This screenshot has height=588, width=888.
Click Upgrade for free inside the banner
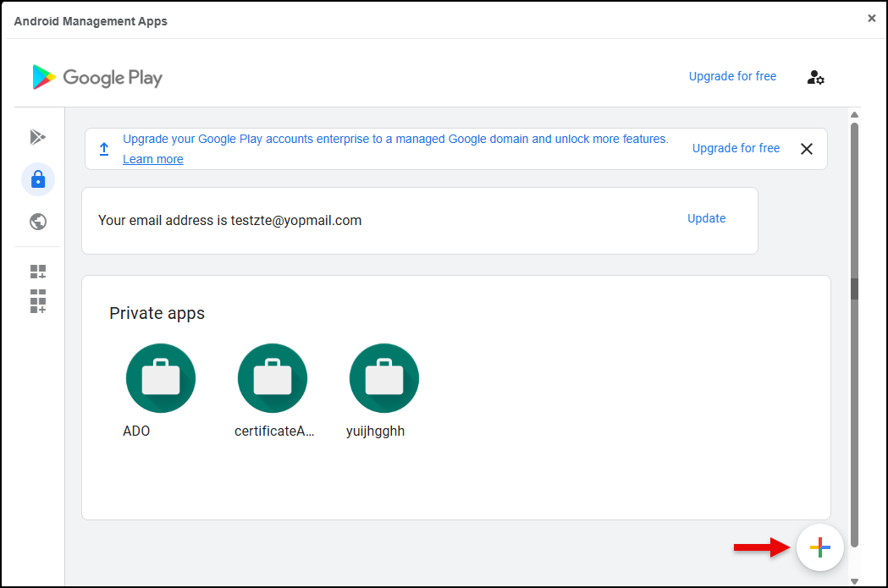[736, 148]
